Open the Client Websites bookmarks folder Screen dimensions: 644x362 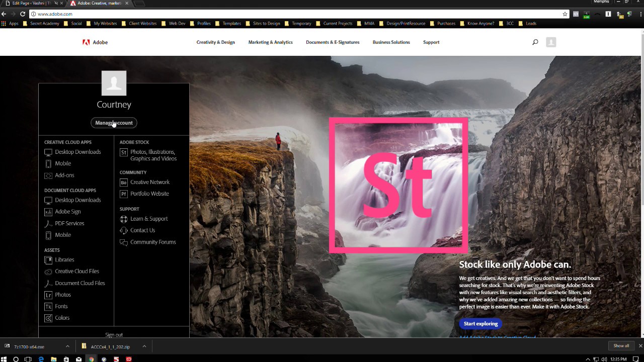139,24
